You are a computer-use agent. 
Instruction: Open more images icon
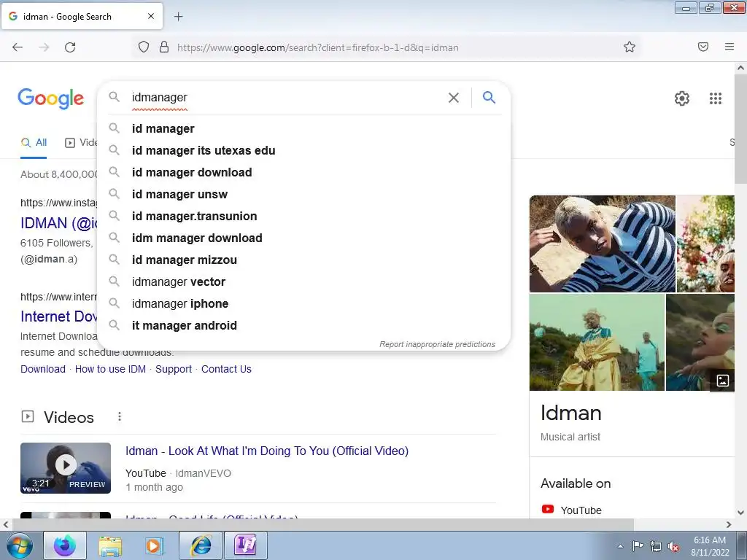[x=722, y=381]
